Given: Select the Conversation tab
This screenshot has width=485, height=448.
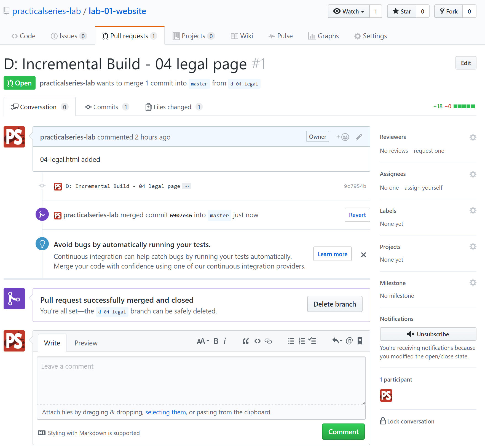Looking at the screenshot, I should (39, 107).
